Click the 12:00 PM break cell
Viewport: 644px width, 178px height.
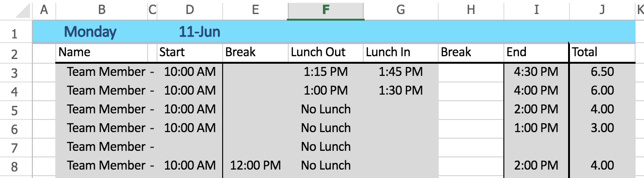(255, 165)
